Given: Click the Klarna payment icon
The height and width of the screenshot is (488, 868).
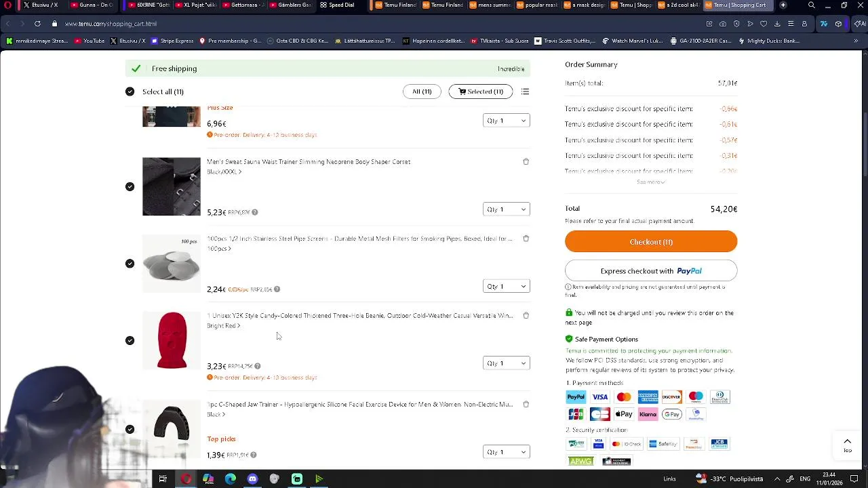Looking at the screenshot, I should (x=648, y=414).
